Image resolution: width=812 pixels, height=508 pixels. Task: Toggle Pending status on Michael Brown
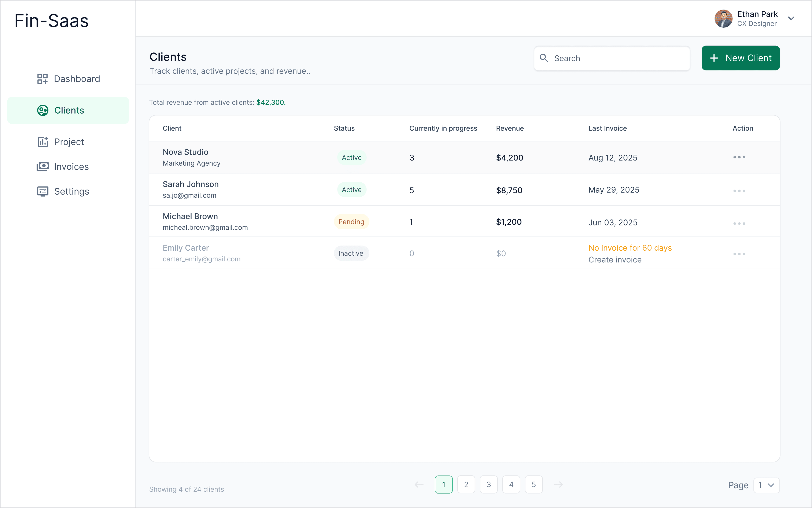click(351, 221)
